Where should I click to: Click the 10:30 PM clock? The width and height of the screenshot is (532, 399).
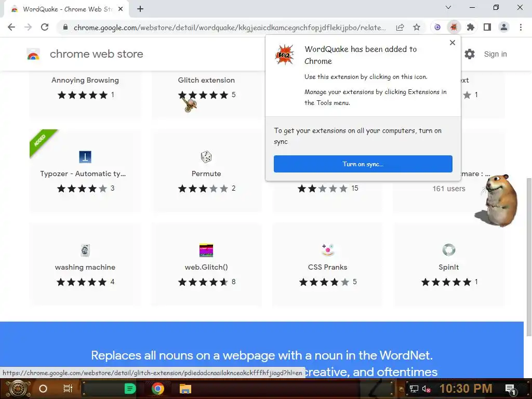(x=466, y=389)
